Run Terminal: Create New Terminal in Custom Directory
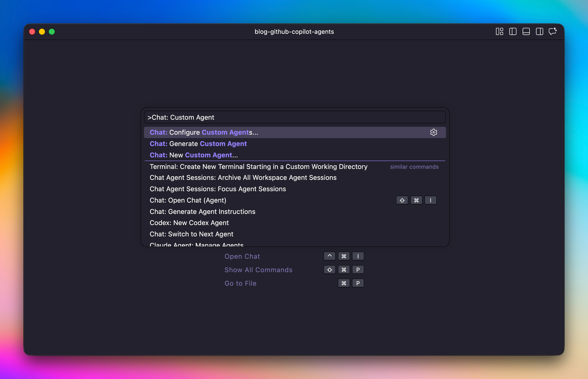The height and width of the screenshot is (379, 588). (258, 167)
